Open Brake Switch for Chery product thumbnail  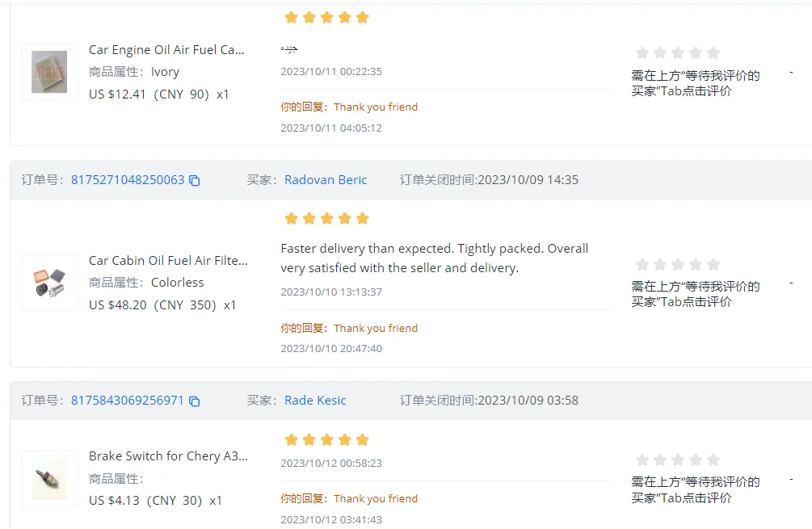tap(49, 478)
